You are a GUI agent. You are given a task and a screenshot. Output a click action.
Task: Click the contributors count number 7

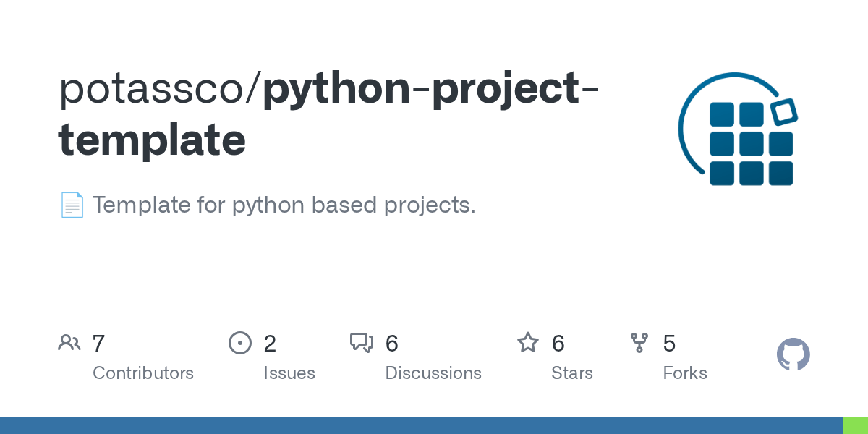click(99, 343)
